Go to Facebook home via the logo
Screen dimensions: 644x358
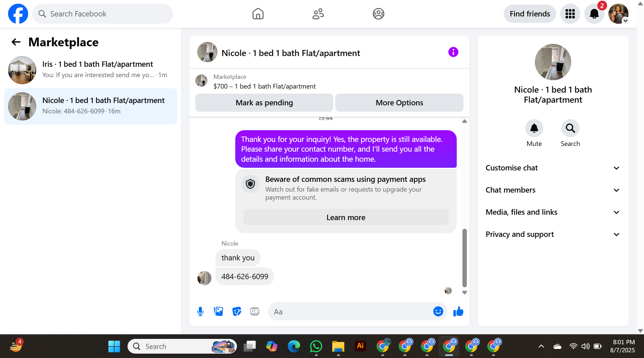(x=18, y=14)
